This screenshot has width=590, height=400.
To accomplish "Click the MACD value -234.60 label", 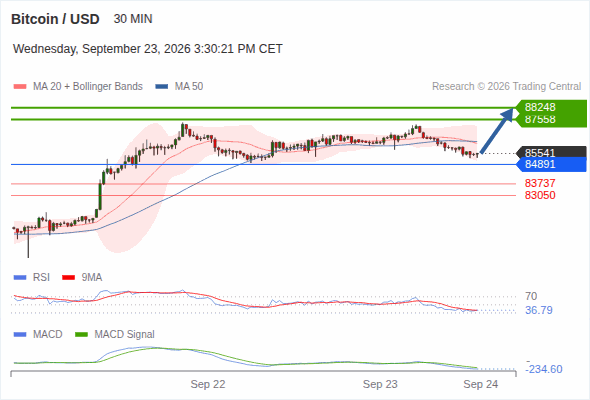I will pyautogui.click(x=544, y=369).
